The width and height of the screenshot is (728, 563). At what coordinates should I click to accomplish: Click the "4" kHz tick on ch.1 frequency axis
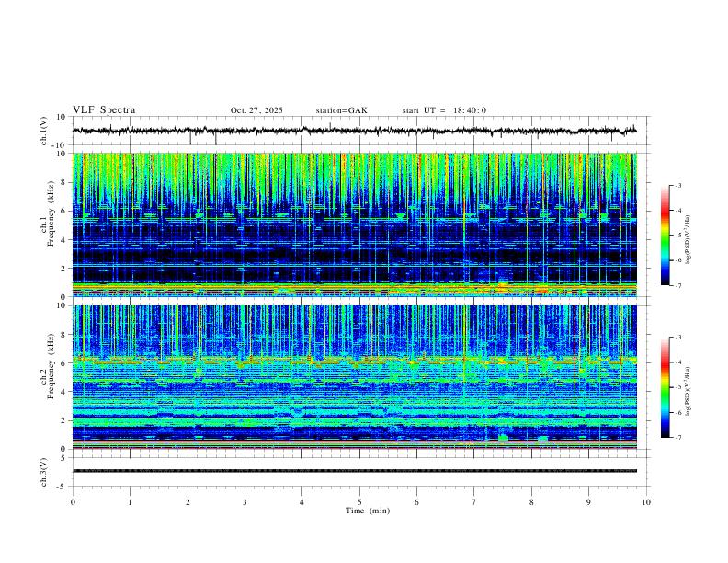click(x=64, y=240)
